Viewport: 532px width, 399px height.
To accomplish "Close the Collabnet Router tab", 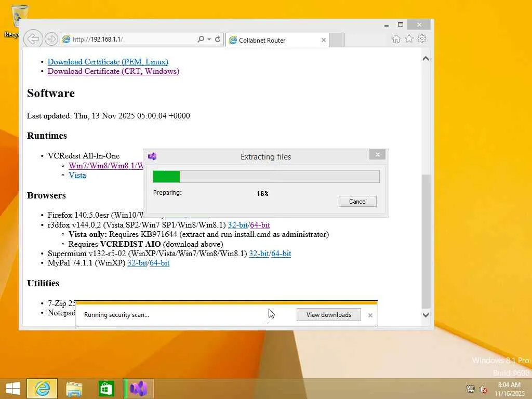I will 323,40.
